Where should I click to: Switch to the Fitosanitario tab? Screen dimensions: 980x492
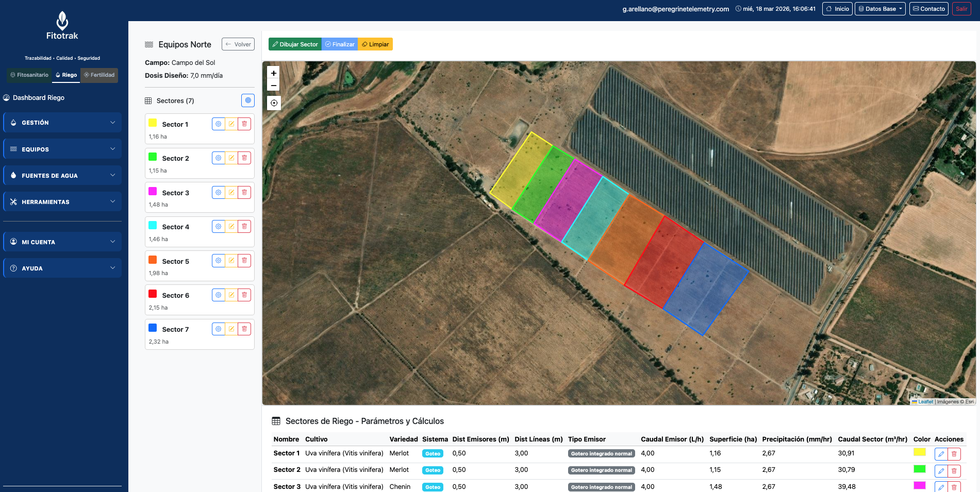tap(29, 75)
